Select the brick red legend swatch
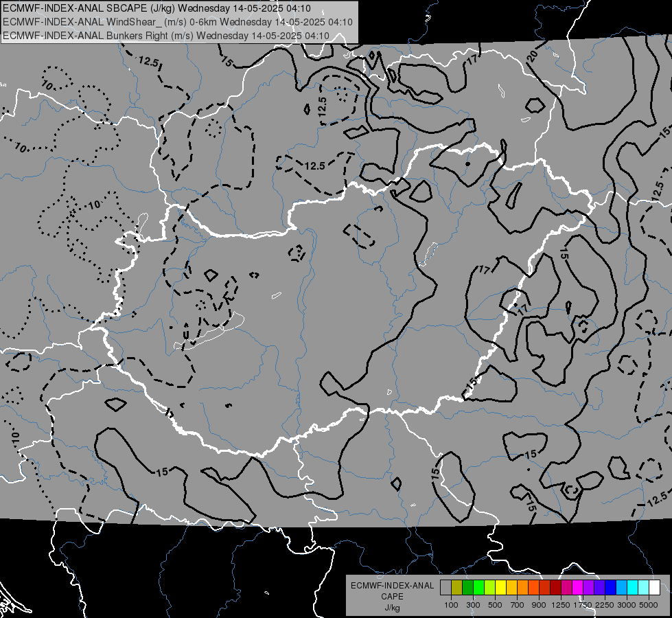 point(545,588)
